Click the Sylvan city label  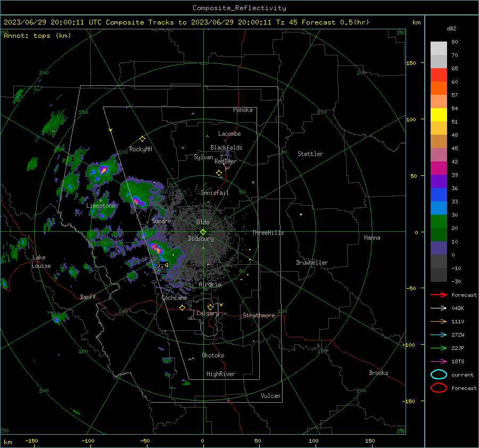click(203, 157)
